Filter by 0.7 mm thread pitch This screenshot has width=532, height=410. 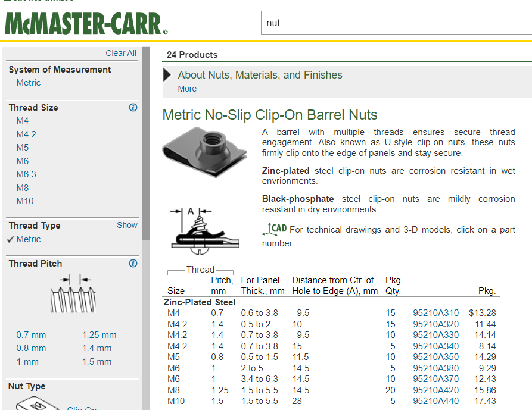pos(31,335)
